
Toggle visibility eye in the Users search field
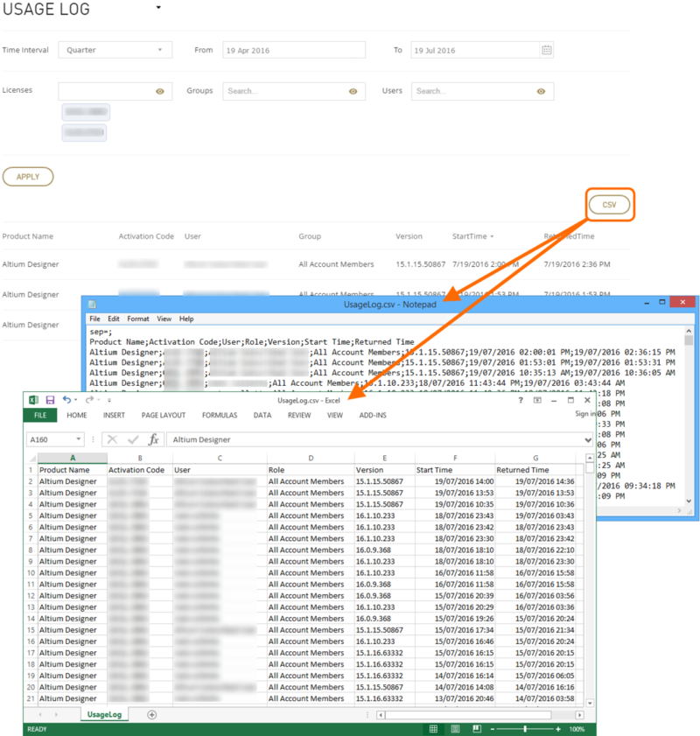pyautogui.click(x=541, y=90)
